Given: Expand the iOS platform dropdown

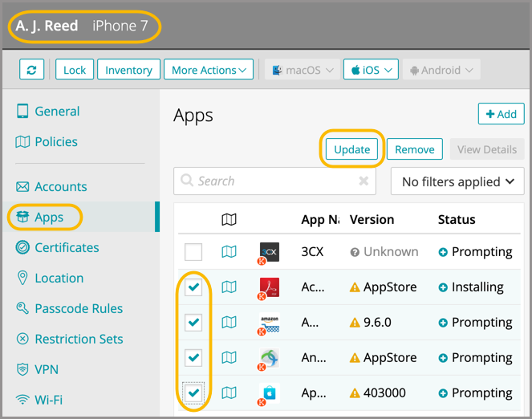Looking at the screenshot, I should [371, 70].
